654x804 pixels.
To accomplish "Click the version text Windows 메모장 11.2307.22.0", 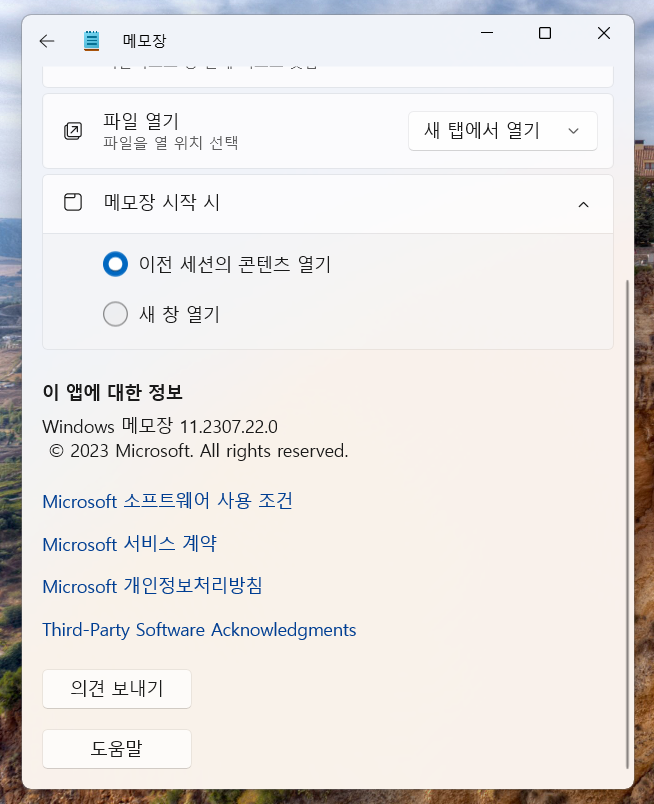I will click(x=160, y=426).
